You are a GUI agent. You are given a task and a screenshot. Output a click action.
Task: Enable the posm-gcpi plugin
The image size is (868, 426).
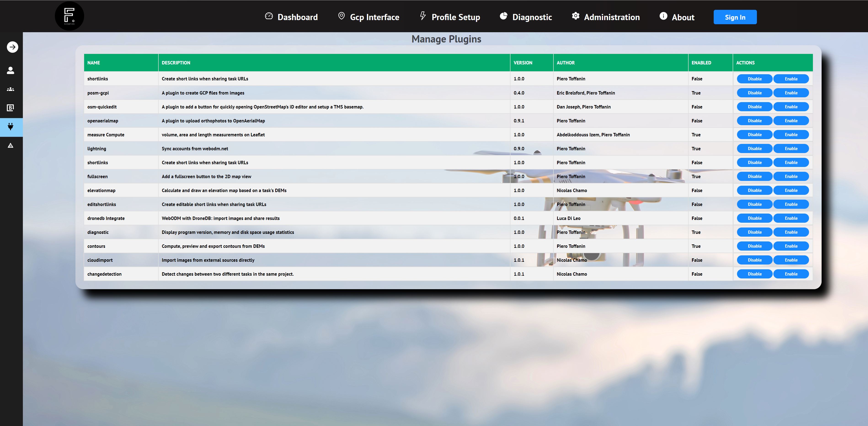(791, 93)
